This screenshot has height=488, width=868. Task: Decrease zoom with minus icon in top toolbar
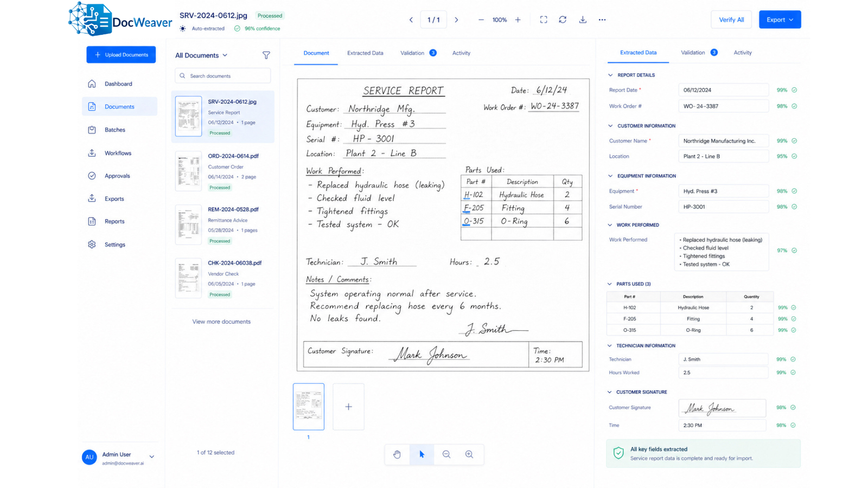coord(481,20)
